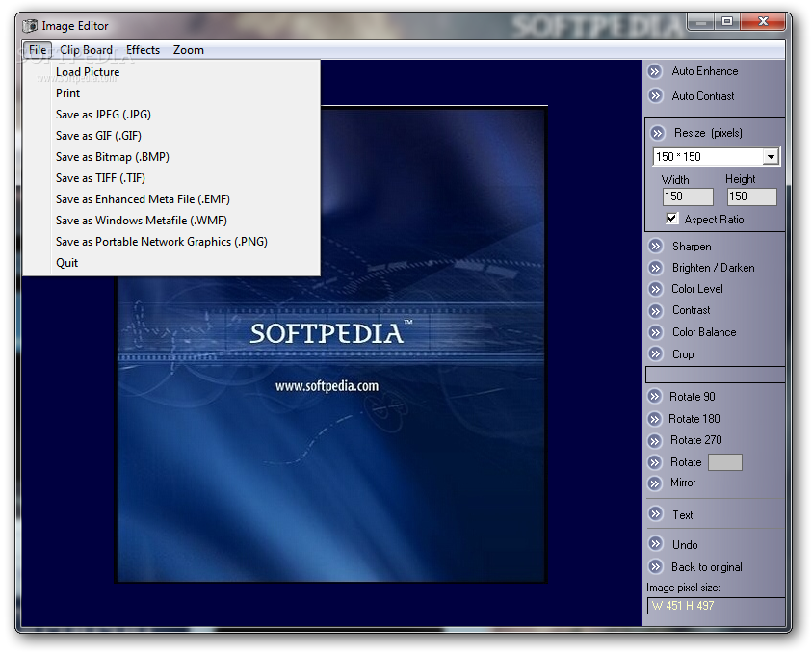Open the File menu

pos(38,50)
